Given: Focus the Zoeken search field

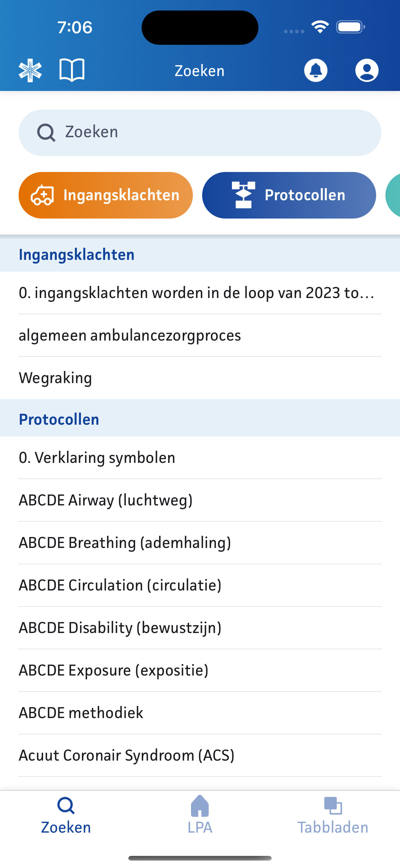Looking at the screenshot, I should [216, 133].
